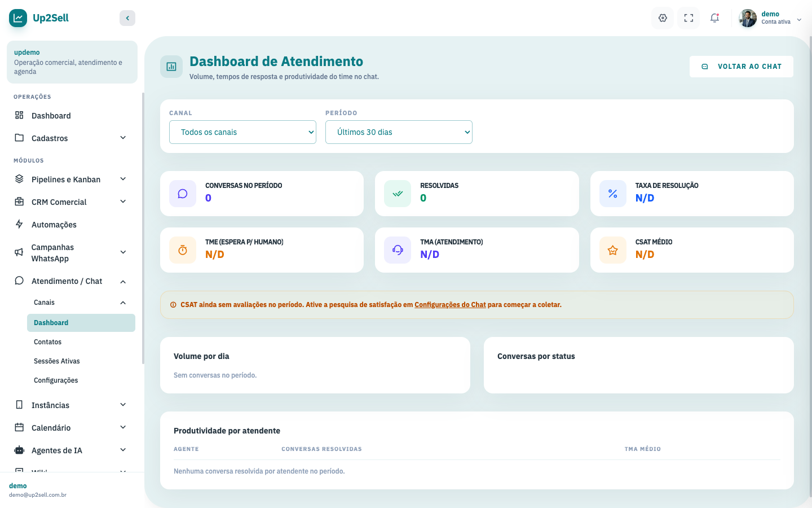812x508 pixels.
Task: Open the Período dropdown Últimos 30 dias
Action: tap(399, 132)
